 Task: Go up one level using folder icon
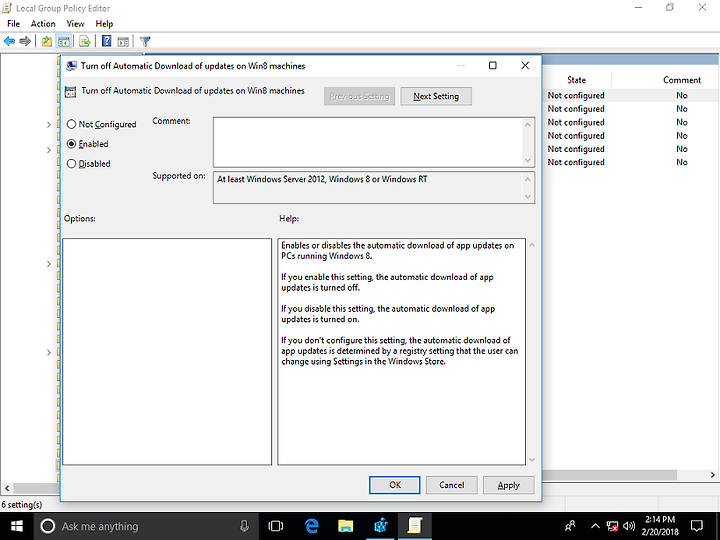coord(47,41)
